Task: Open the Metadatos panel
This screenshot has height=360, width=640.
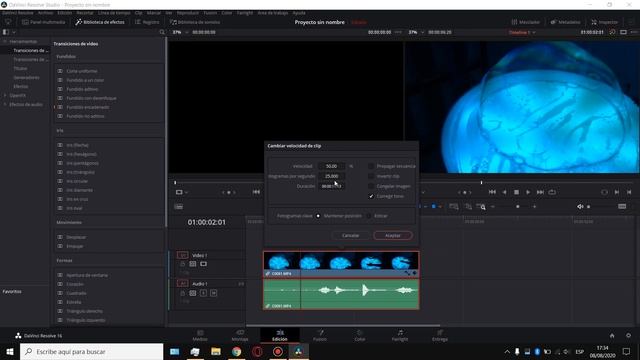Action: coord(565,22)
